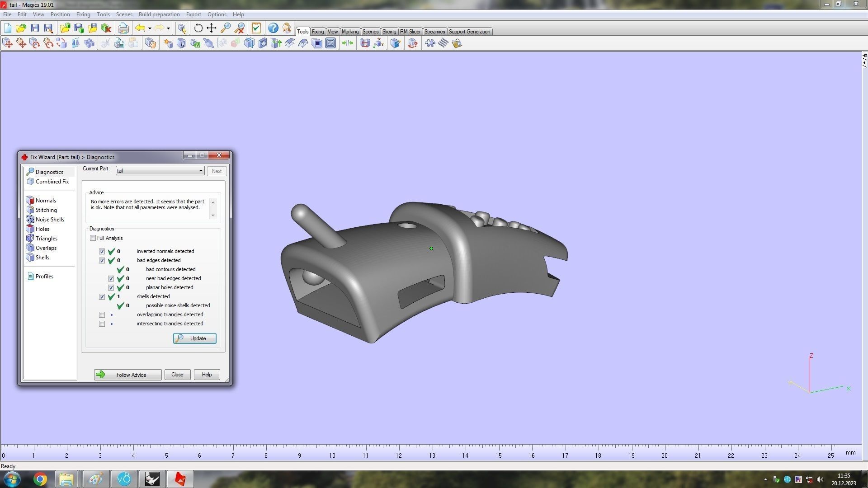Open the Holes fix page
The width and height of the screenshot is (868, 488).
pos(42,229)
